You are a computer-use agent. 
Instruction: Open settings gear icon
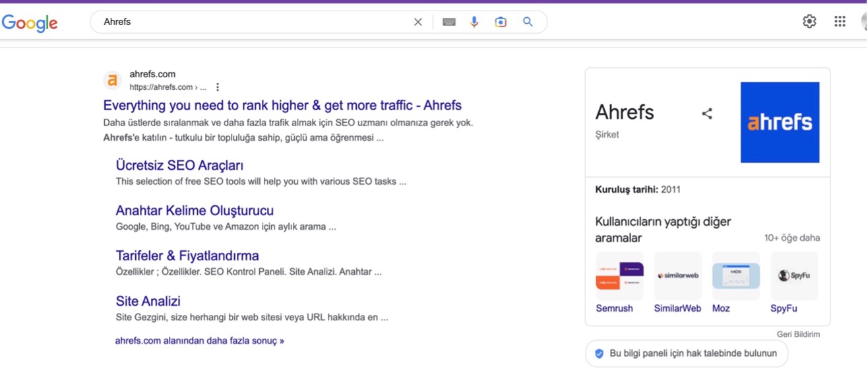[809, 21]
